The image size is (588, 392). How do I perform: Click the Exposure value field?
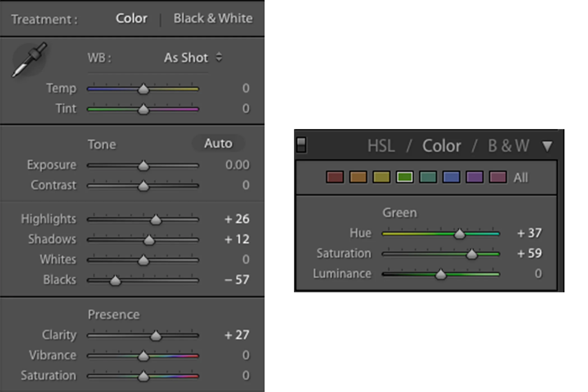tap(237, 165)
